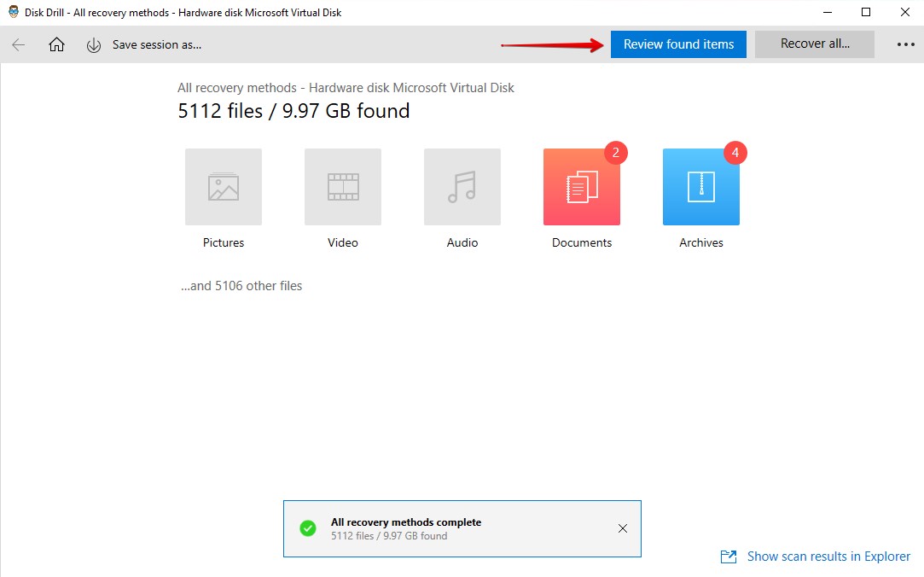This screenshot has width=924, height=577.
Task: Open the Audio category tile
Action: click(x=462, y=187)
